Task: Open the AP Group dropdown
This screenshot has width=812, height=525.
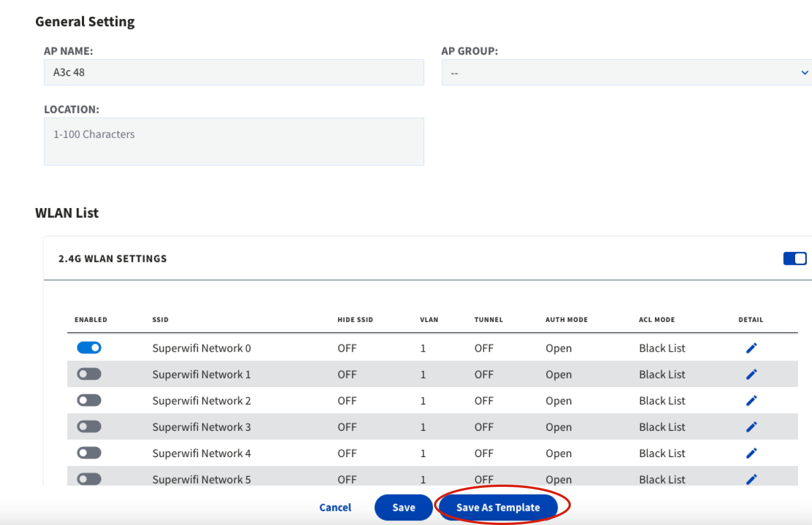Action: 627,72
